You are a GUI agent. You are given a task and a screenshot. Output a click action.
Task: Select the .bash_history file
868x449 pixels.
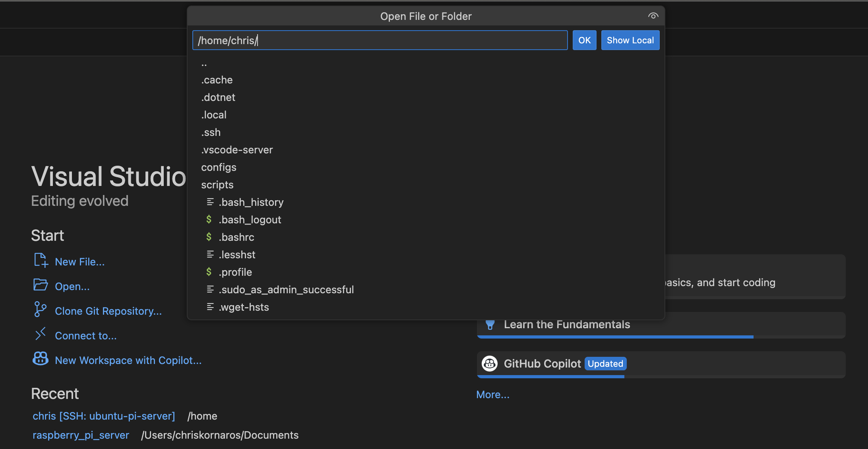251,202
